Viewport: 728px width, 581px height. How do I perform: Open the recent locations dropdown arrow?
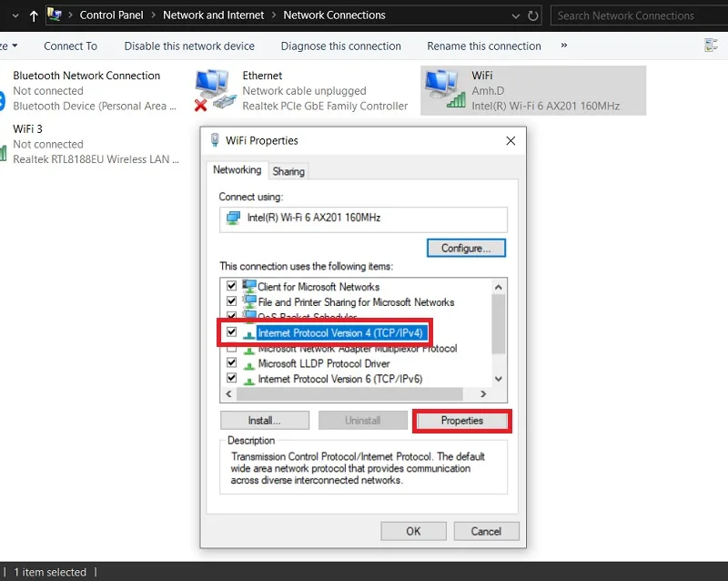pyautogui.click(x=15, y=15)
